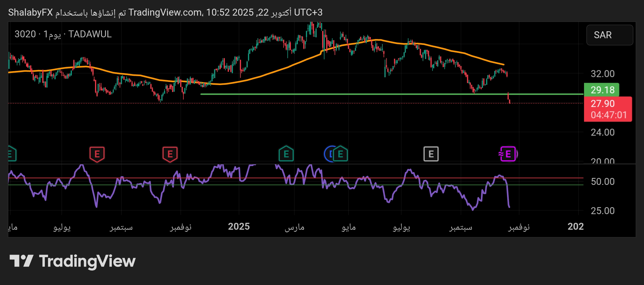Click the green E marker near March

[x=286, y=154]
